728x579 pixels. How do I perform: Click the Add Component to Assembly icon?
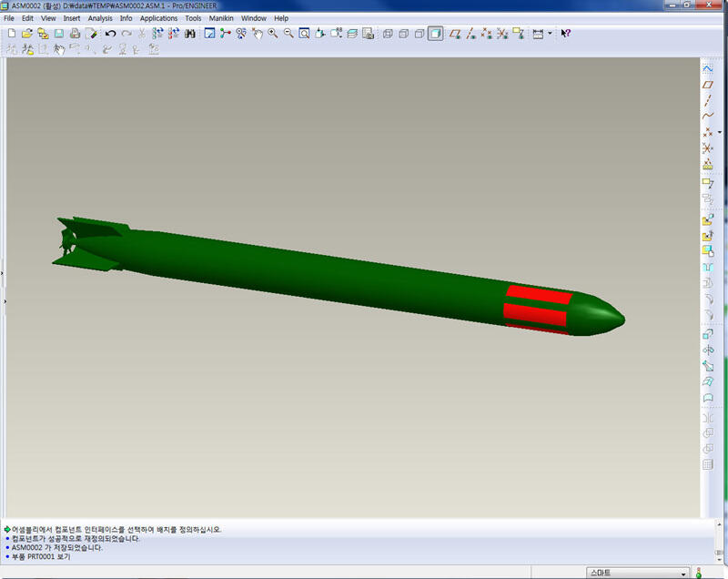click(708, 220)
